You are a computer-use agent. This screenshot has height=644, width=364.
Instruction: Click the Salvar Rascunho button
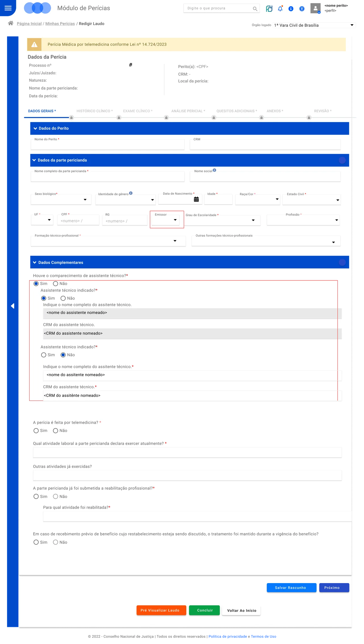[291, 588]
